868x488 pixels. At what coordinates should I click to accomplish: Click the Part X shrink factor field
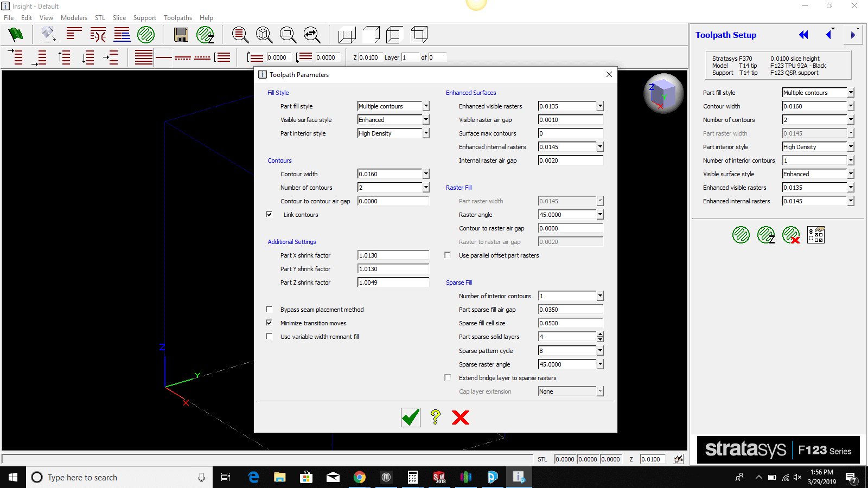tap(393, 255)
